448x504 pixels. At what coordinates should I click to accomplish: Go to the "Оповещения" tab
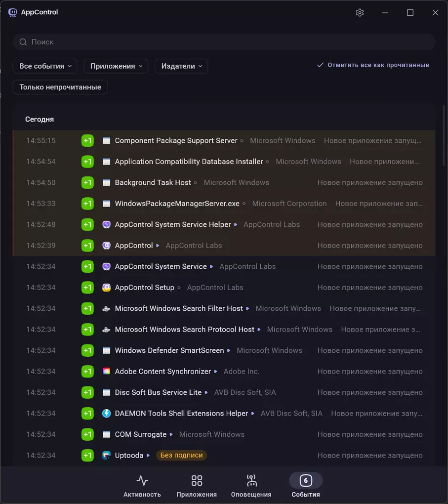(251, 486)
